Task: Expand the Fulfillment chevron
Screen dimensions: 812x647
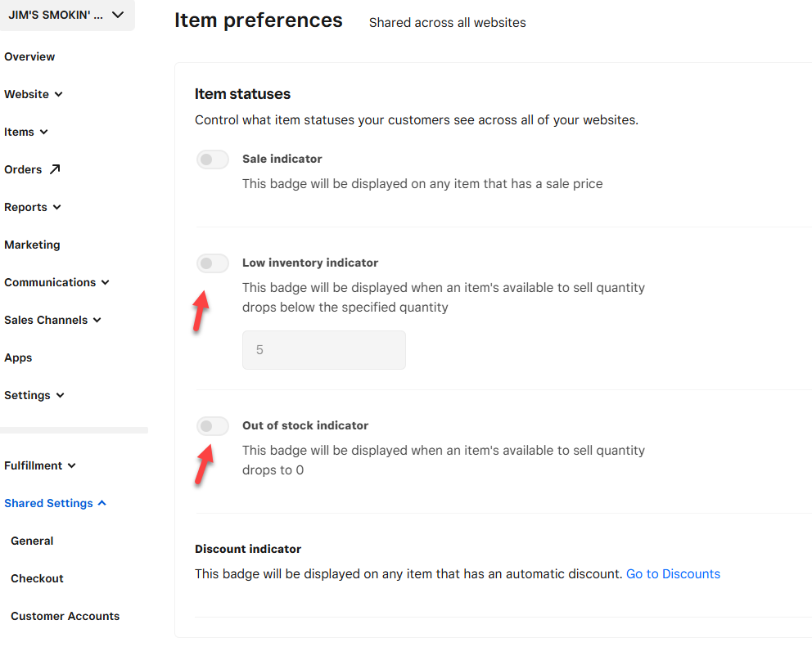Action: click(x=72, y=466)
